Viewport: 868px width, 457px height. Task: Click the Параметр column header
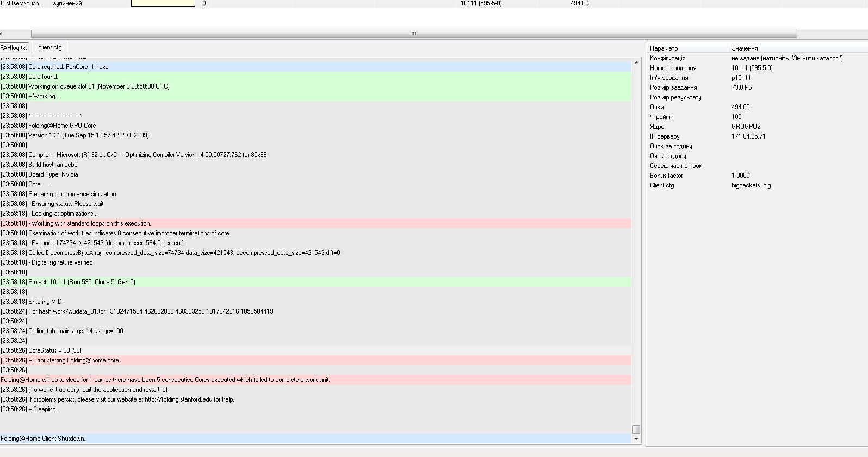coord(687,48)
